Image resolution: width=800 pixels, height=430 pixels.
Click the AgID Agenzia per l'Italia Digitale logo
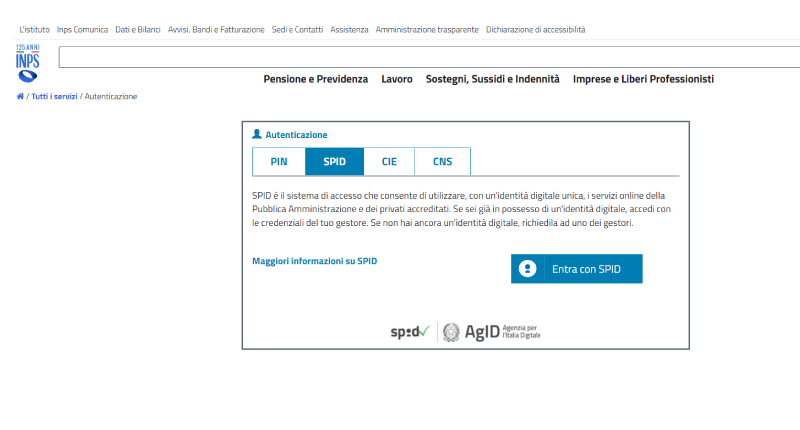491,332
